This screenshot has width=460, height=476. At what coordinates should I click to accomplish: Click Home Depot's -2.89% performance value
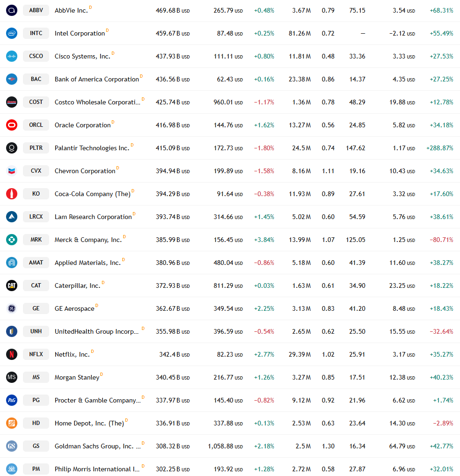[x=443, y=423]
